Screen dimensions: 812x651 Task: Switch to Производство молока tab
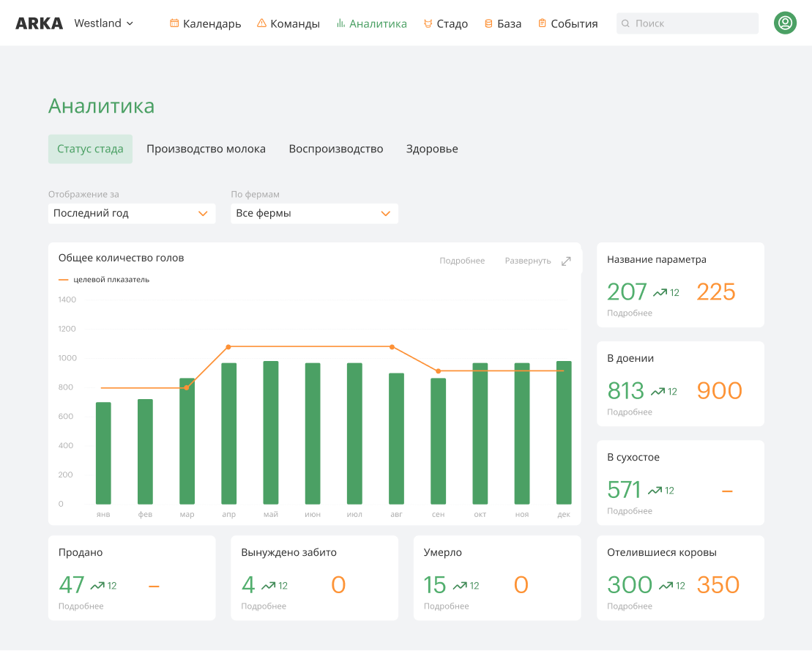click(x=206, y=149)
